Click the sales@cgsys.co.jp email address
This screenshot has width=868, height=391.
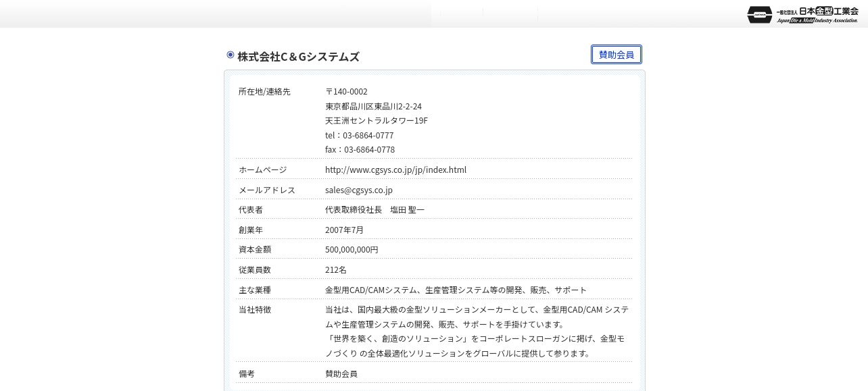click(359, 190)
